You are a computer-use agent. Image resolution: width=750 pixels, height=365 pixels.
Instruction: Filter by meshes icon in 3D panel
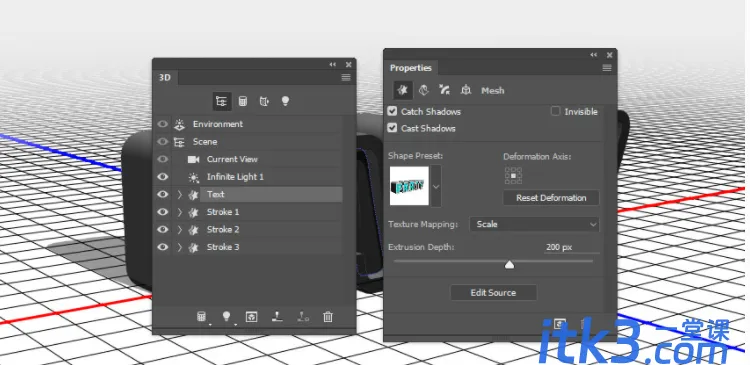243,101
